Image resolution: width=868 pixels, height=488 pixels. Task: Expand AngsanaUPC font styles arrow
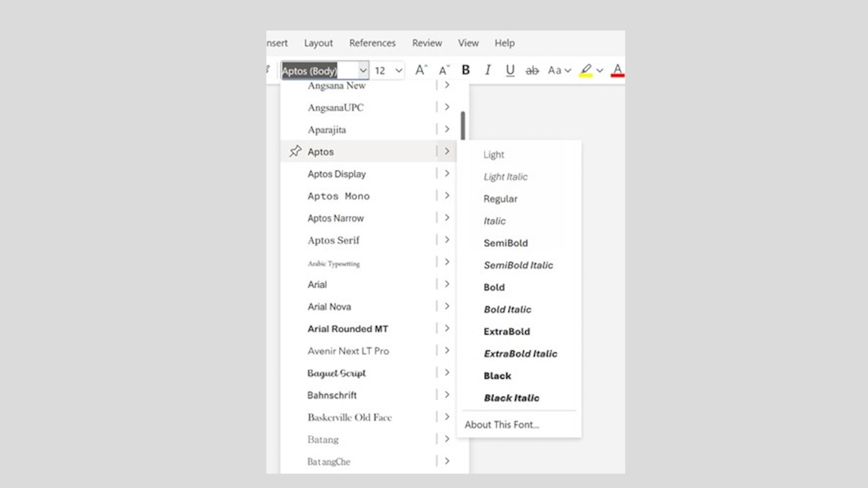pyautogui.click(x=447, y=107)
